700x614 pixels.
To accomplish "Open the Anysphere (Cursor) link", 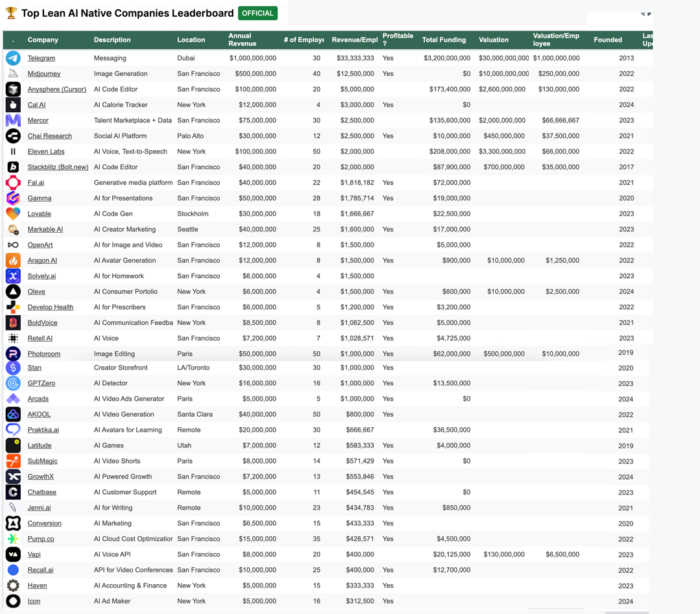I will click(56, 89).
